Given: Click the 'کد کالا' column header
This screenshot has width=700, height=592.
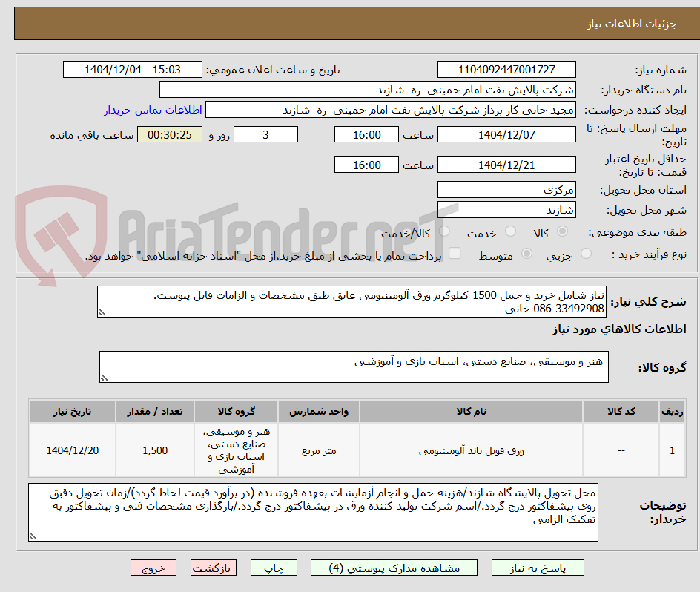Looking at the screenshot, I should point(621,412).
